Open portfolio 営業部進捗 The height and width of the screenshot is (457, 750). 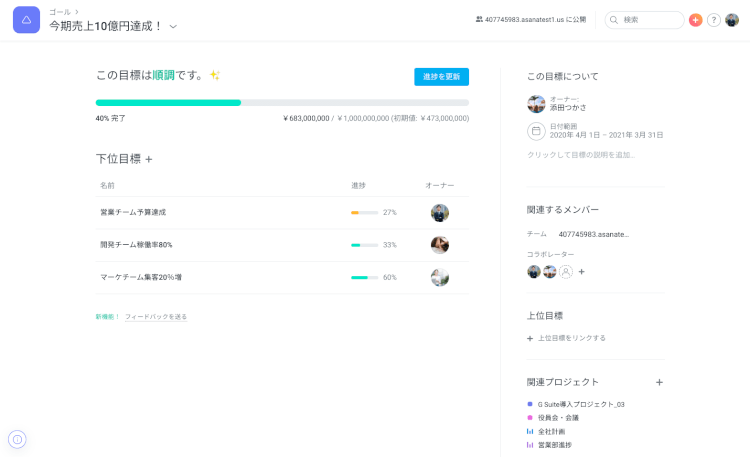coord(555,445)
